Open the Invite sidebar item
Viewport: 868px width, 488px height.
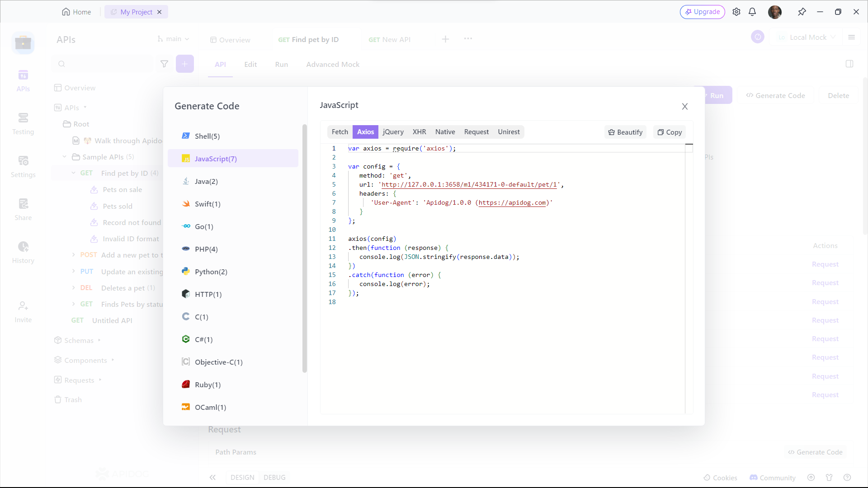23,312
